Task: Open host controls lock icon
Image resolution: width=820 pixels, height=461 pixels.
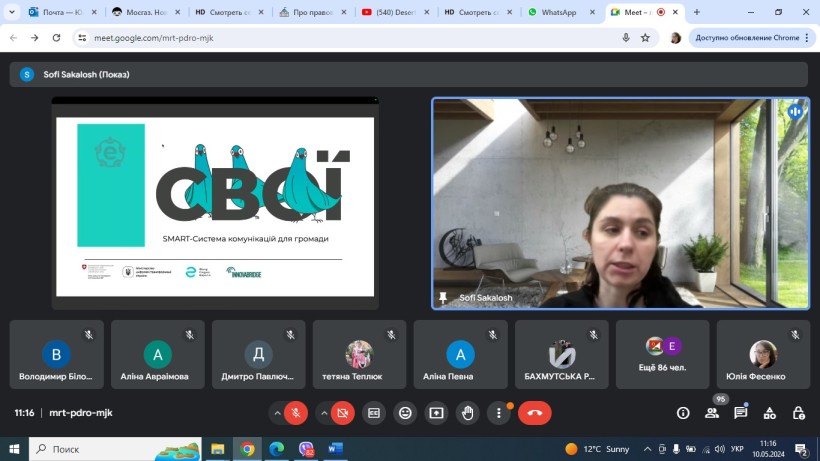Action: (798, 413)
